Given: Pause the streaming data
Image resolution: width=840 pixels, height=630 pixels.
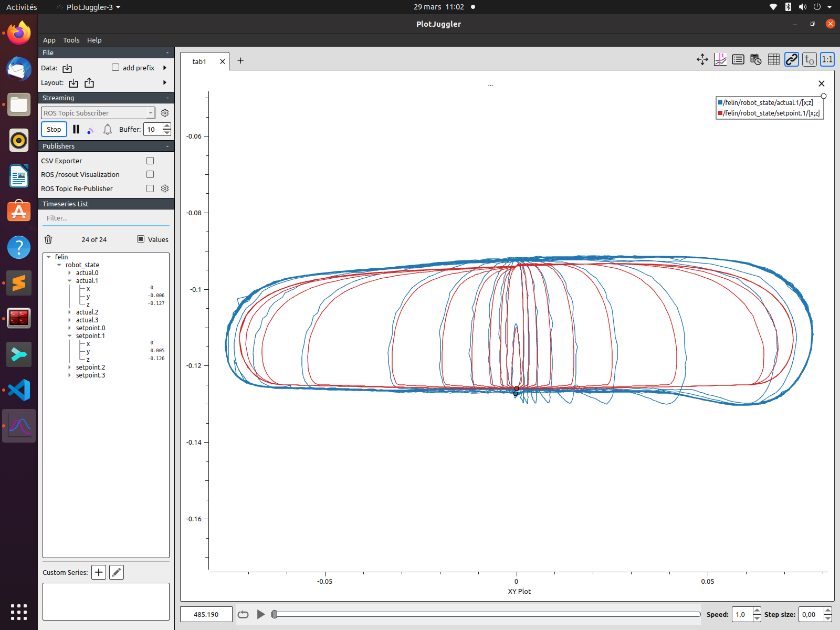Looking at the screenshot, I should [76, 129].
